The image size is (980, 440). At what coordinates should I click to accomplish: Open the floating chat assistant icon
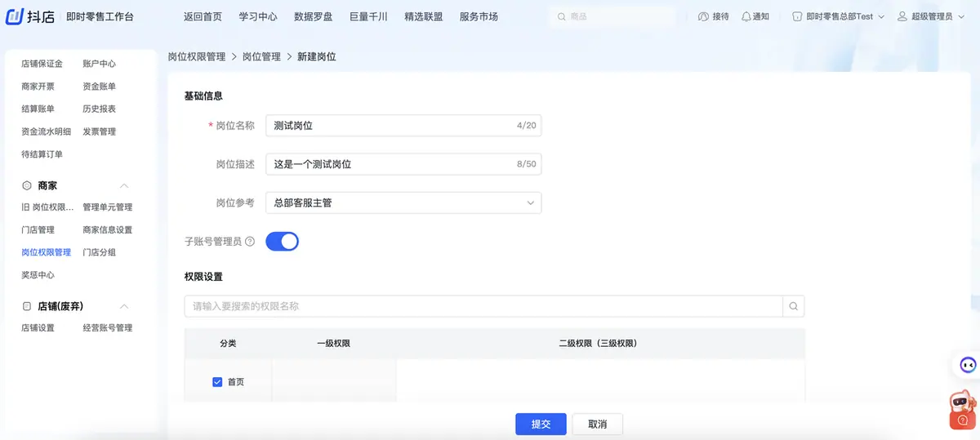967,365
